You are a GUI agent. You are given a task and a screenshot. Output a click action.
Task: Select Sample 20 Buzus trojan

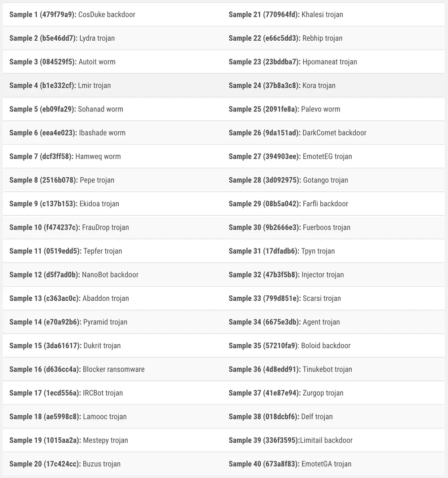[65, 464]
